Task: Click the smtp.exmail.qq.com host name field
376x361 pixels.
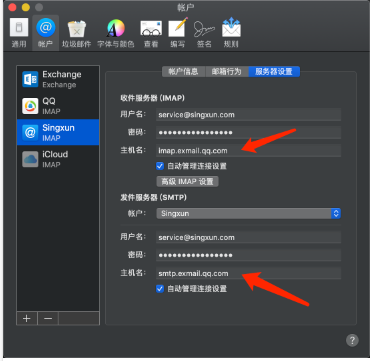Action: click(248, 273)
